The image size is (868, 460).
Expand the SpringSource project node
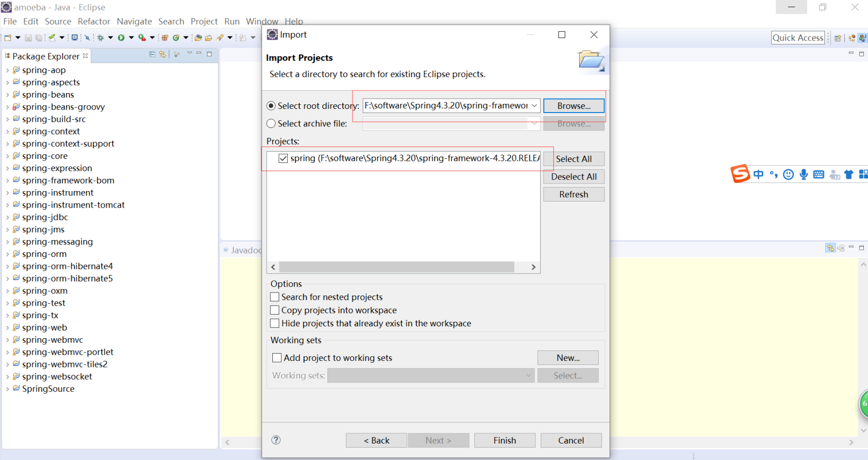[7, 389]
